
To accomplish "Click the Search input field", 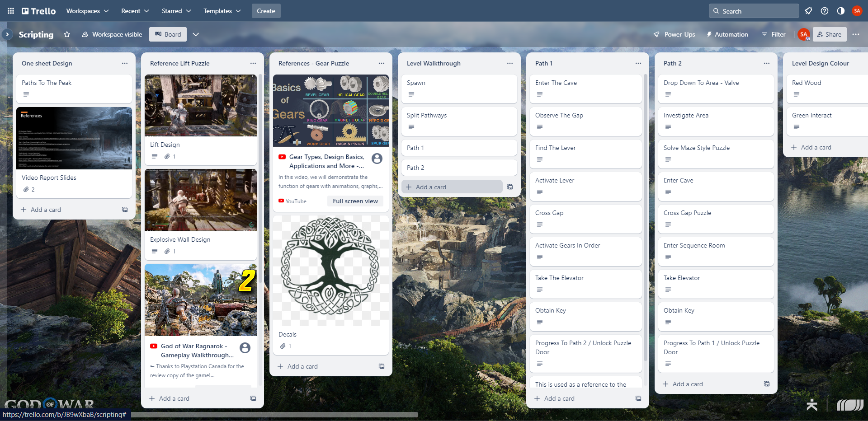I will tap(754, 11).
